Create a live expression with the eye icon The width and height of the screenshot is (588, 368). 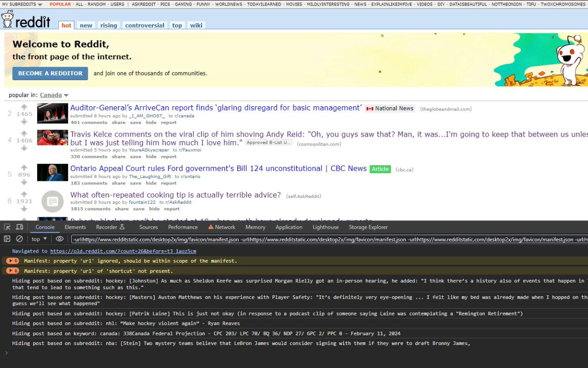click(x=59, y=239)
